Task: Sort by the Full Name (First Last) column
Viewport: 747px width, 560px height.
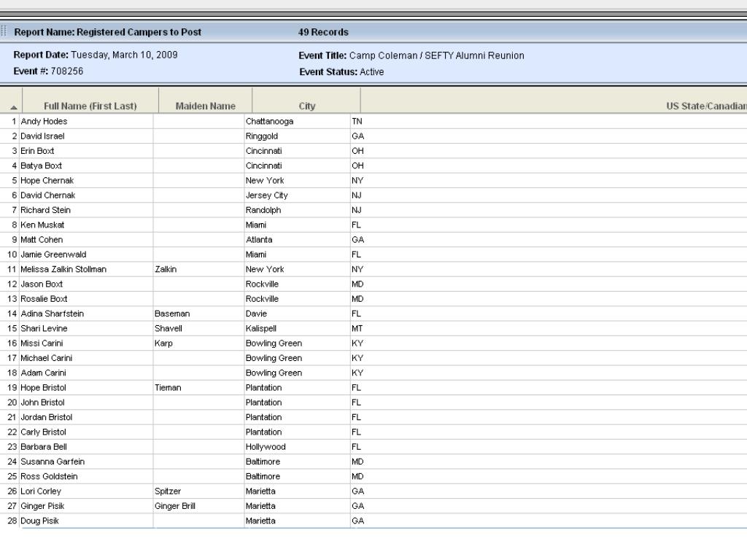Action: pos(90,106)
